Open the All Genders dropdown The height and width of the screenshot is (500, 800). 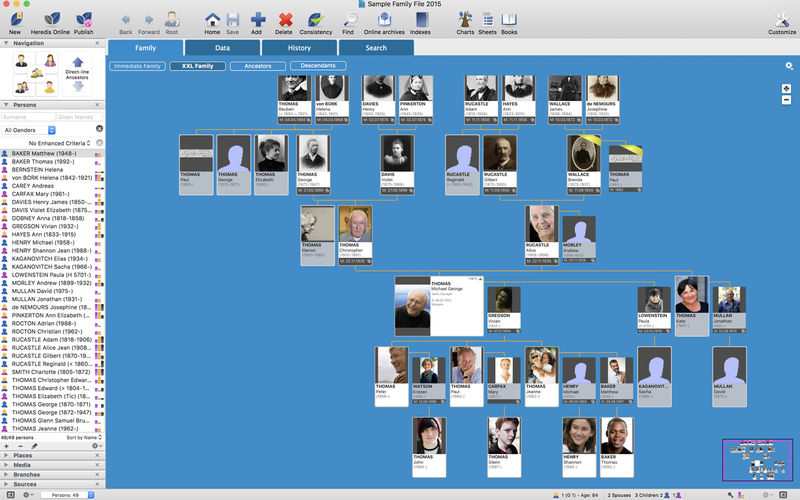click(29, 130)
